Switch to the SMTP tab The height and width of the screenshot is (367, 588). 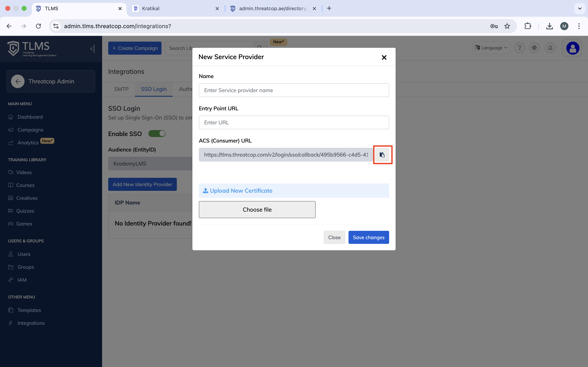tap(121, 89)
